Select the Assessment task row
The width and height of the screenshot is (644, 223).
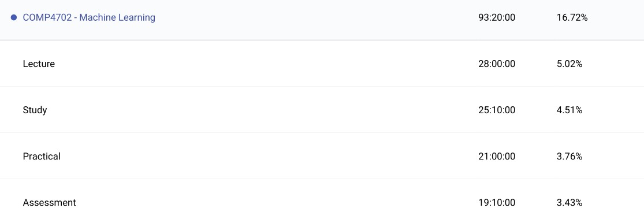[322, 201]
